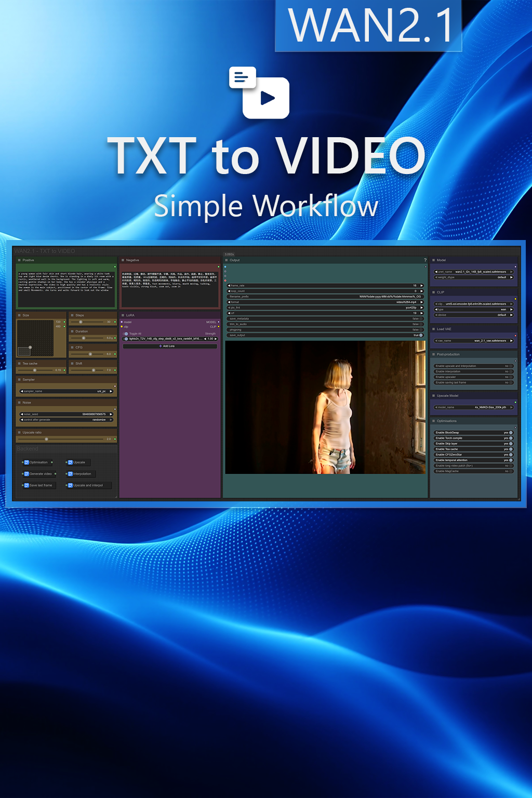Click the Positive node collapse square icon
Screen dimensions: 532x798
click(x=19, y=260)
